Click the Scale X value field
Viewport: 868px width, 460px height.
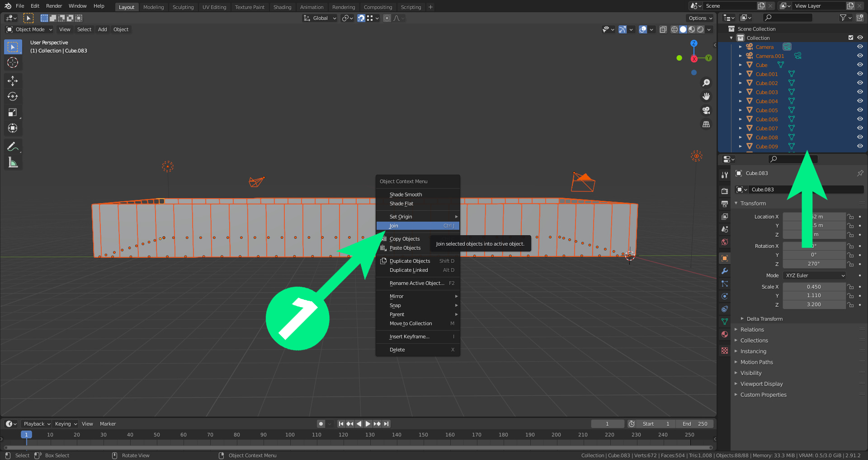(x=814, y=287)
